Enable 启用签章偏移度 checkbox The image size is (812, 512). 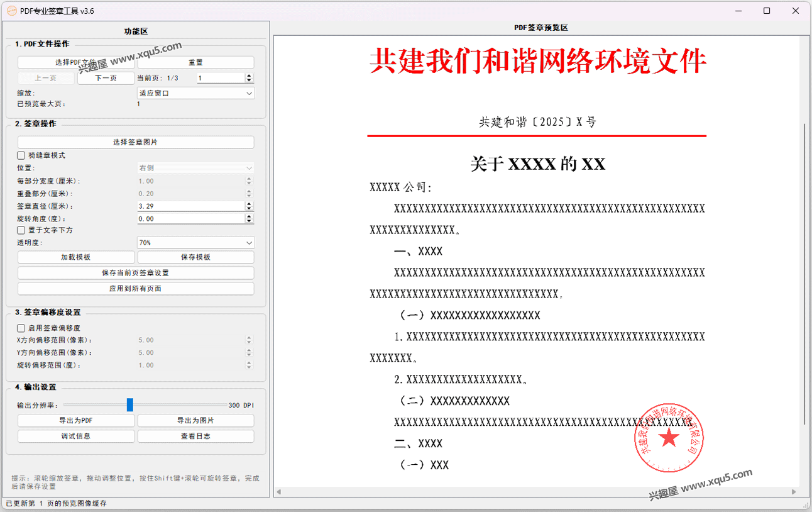point(21,328)
